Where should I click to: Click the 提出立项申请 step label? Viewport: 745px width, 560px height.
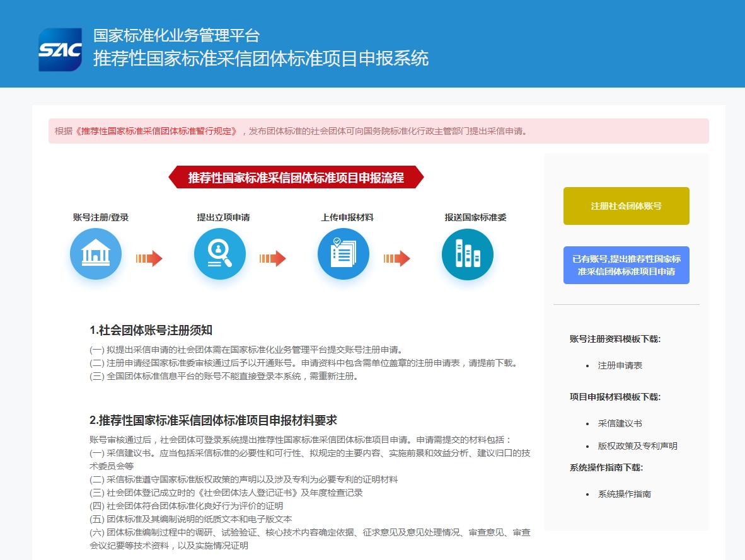click(223, 217)
